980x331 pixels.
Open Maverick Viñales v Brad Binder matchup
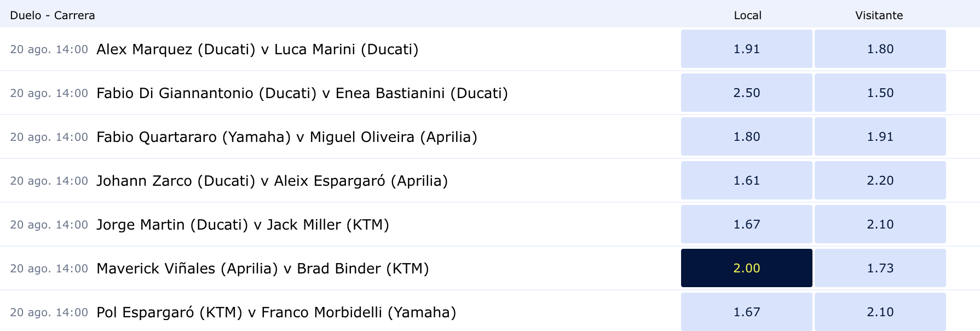point(262,269)
